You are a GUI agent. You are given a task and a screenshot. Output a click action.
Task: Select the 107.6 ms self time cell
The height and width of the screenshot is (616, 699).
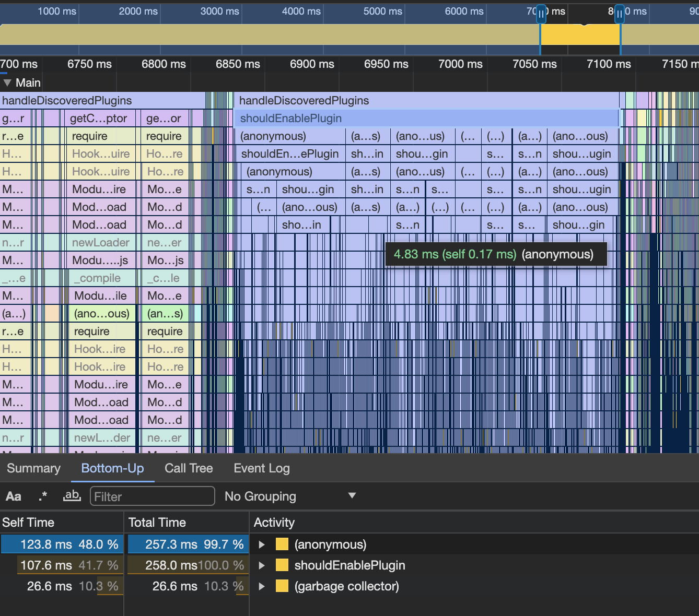tap(62, 565)
